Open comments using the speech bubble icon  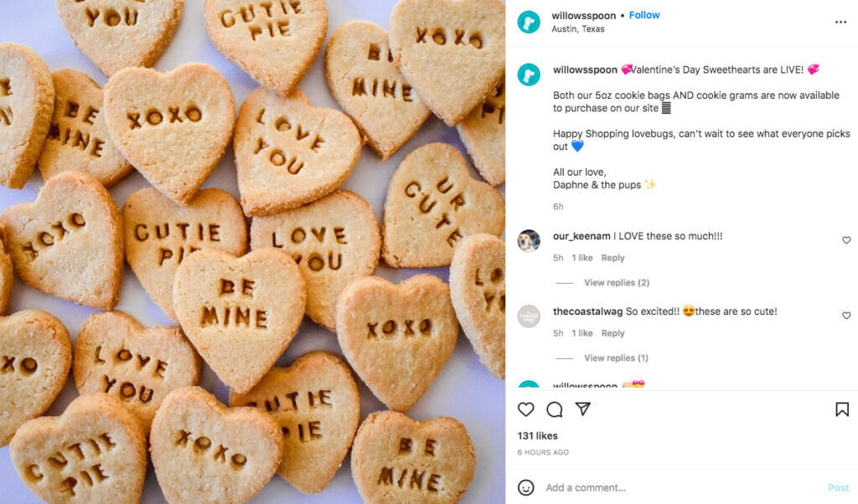point(554,409)
